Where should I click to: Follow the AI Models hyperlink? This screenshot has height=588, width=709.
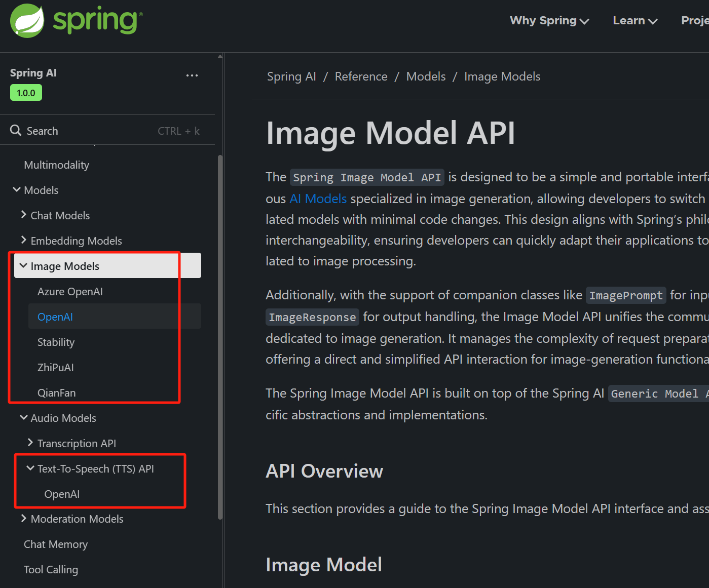coord(318,199)
